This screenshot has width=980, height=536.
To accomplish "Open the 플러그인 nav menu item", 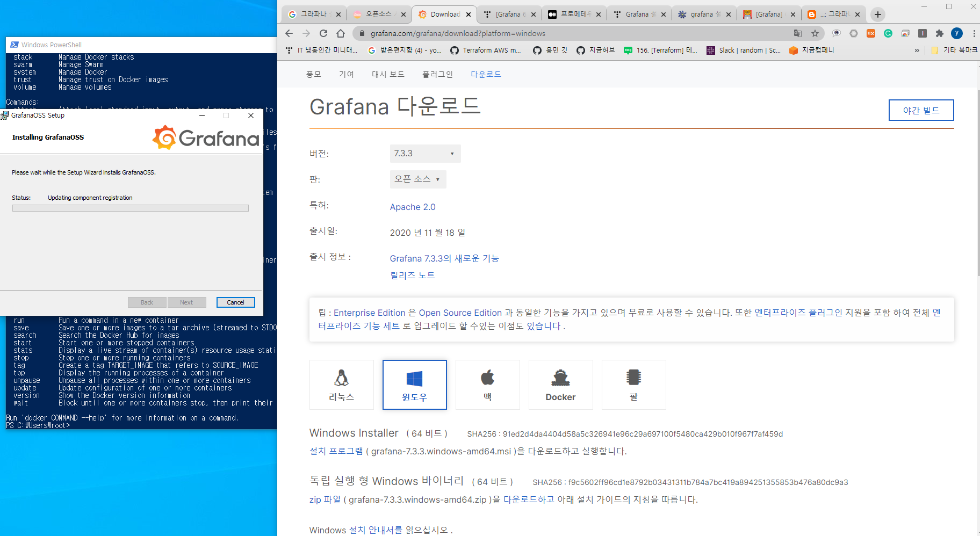I will click(437, 74).
